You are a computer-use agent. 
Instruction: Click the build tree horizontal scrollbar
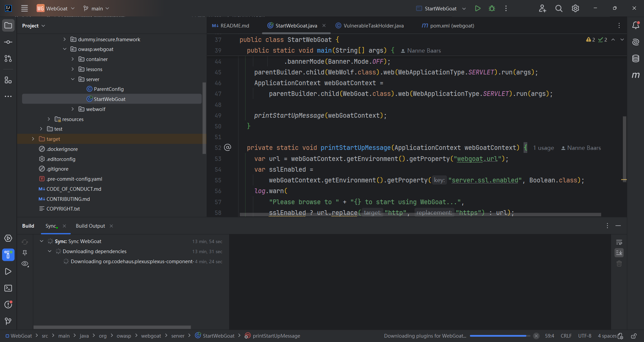coord(112,327)
